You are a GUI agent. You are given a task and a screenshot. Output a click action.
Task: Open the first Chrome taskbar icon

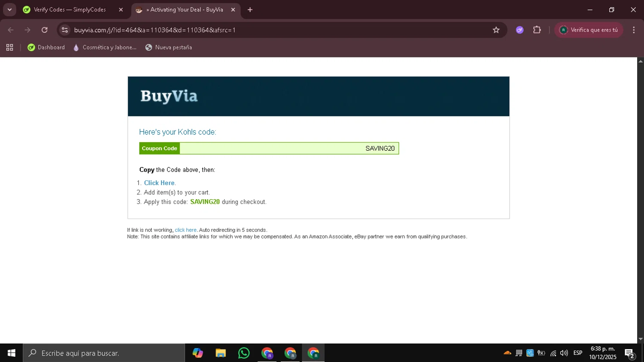click(x=267, y=353)
